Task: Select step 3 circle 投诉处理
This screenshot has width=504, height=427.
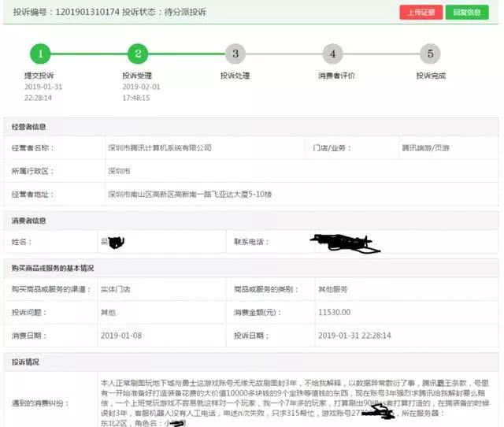Action: [x=235, y=54]
